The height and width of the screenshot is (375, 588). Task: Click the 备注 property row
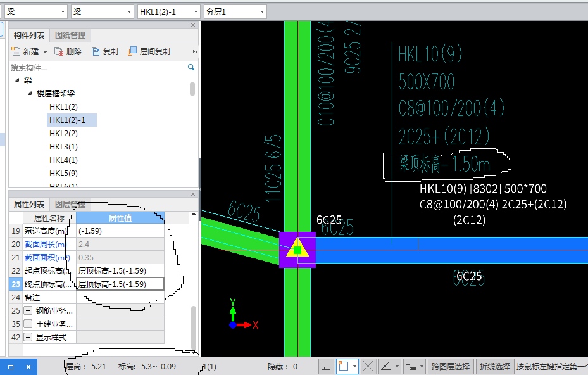86,297
